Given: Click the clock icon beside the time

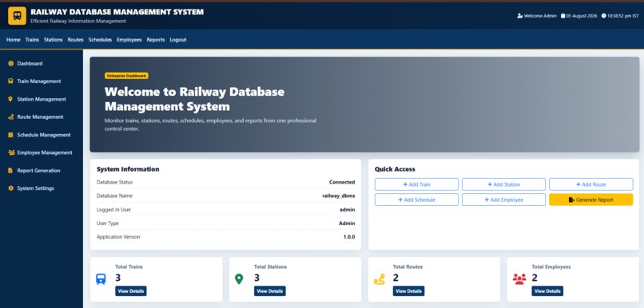Looking at the screenshot, I should tap(604, 16).
